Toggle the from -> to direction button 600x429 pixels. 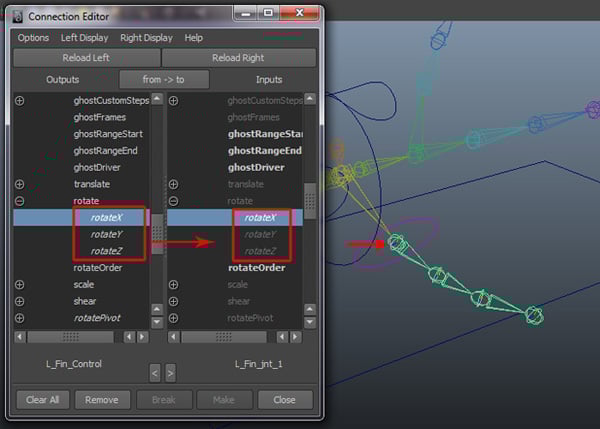click(163, 79)
